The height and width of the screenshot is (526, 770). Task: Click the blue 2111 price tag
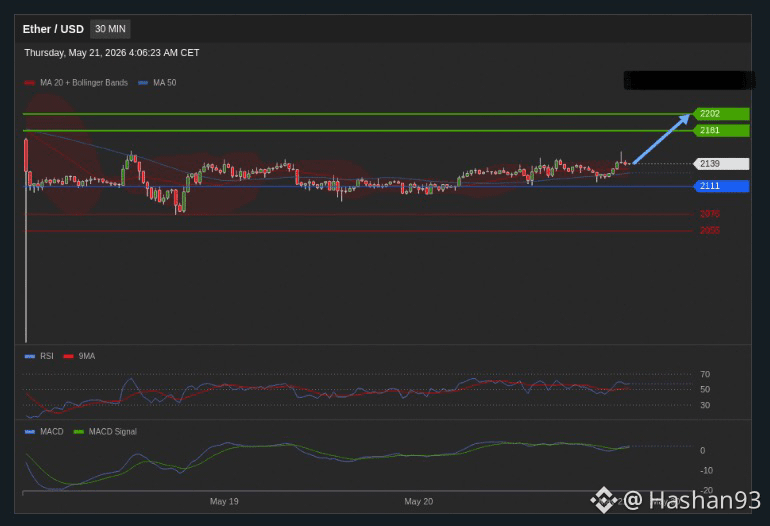[721, 186]
